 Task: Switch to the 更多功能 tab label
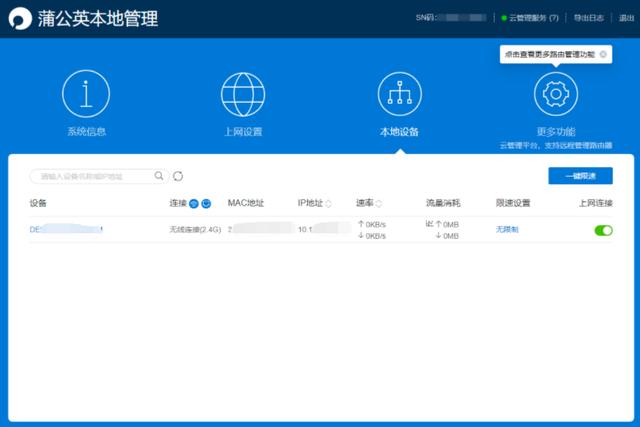(556, 131)
